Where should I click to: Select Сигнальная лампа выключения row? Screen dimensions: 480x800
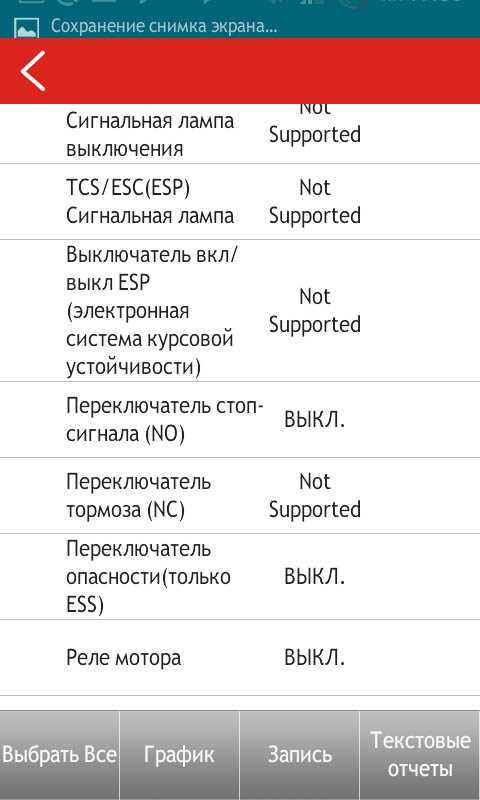pos(240,134)
